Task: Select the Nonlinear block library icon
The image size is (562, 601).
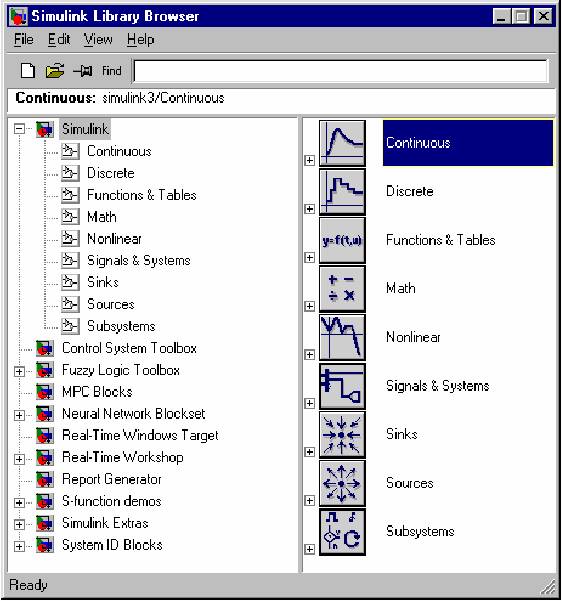Action: tap(342, 337)
